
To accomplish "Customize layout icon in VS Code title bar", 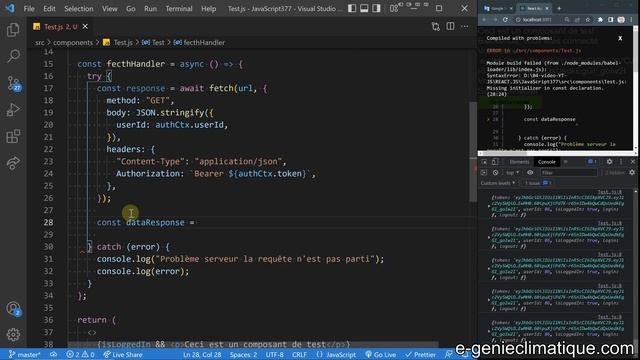I will tap(393, 8).
